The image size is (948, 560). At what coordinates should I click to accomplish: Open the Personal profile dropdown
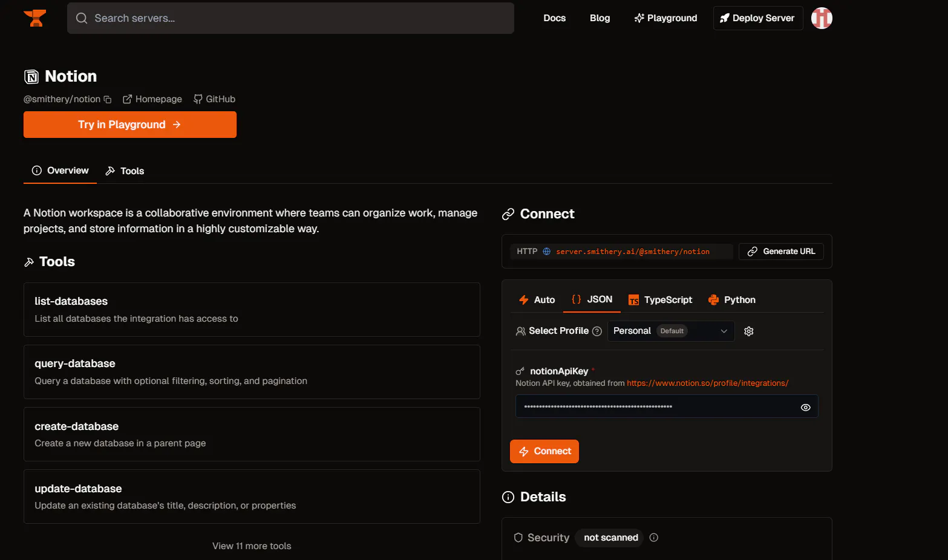[x=671, y=331]
